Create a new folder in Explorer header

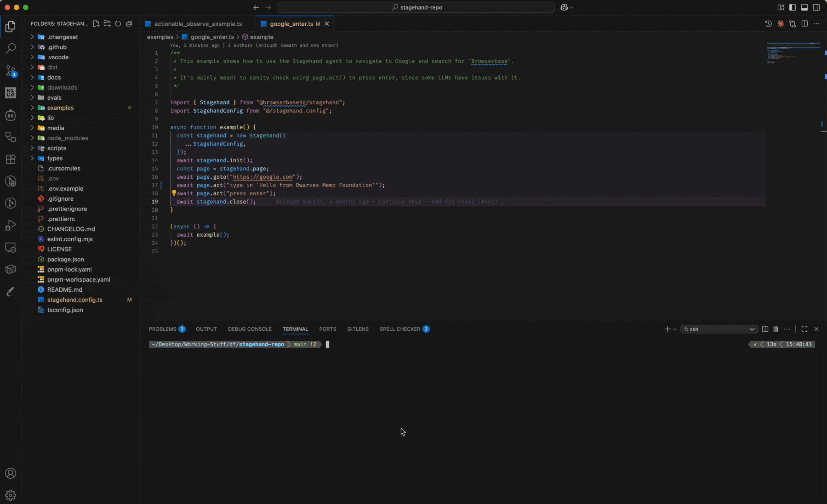107,24
